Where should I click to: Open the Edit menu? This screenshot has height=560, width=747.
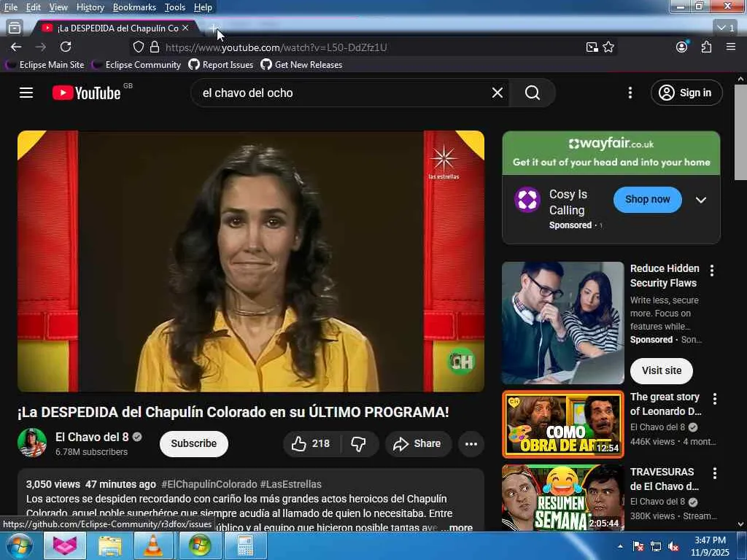(33, 7)
